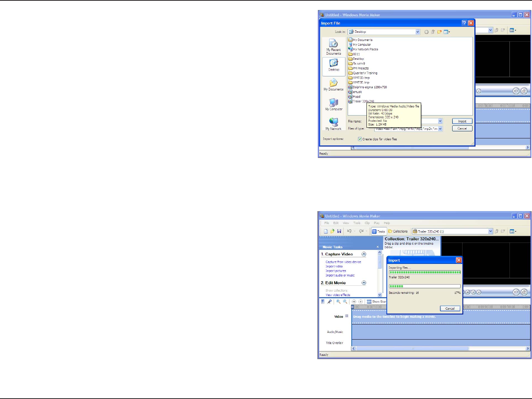This screenshot has width=532, height=399.
Task: Cancel the Import File dialog
Action: [x=462, y=128]
